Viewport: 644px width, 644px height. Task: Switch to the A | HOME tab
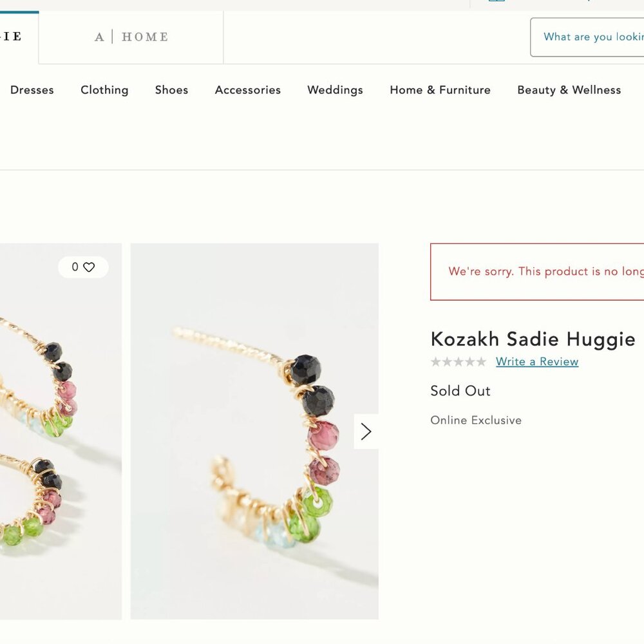click(131, 37)
